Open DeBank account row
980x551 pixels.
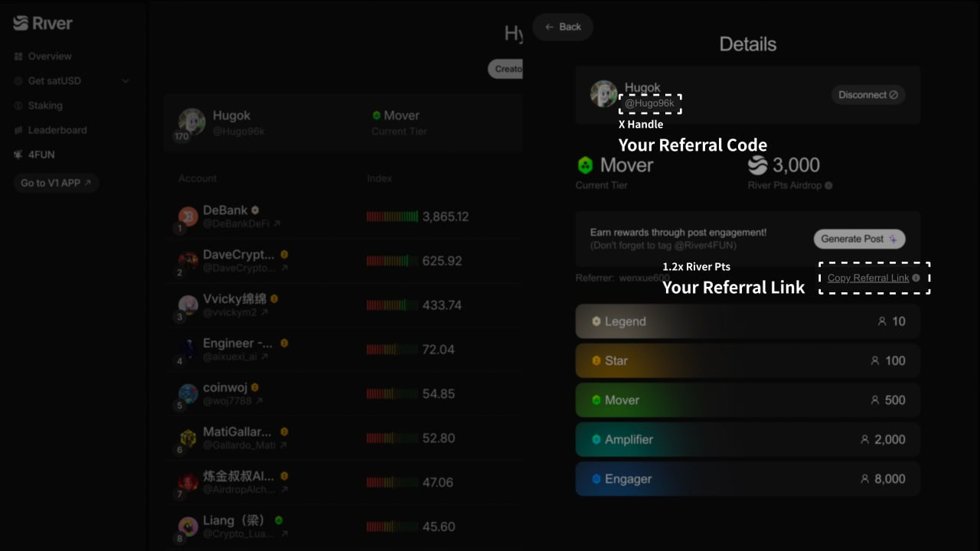tap(343, 217)
